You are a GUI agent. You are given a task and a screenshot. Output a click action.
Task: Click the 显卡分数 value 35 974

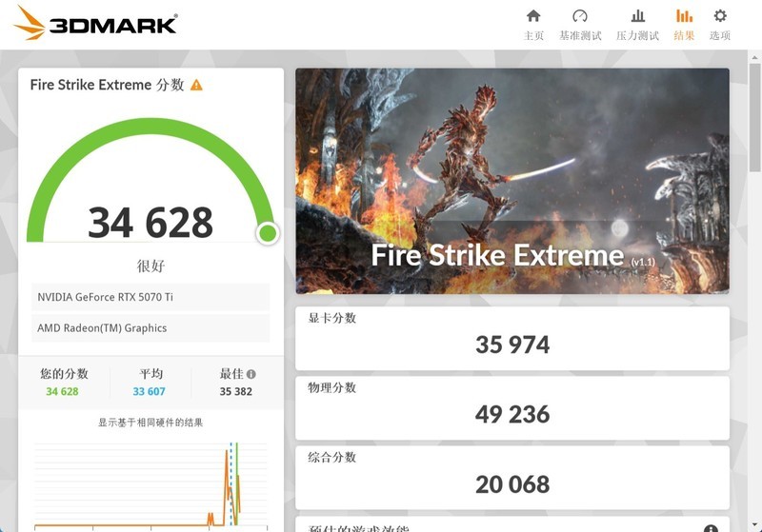[512, 345]
